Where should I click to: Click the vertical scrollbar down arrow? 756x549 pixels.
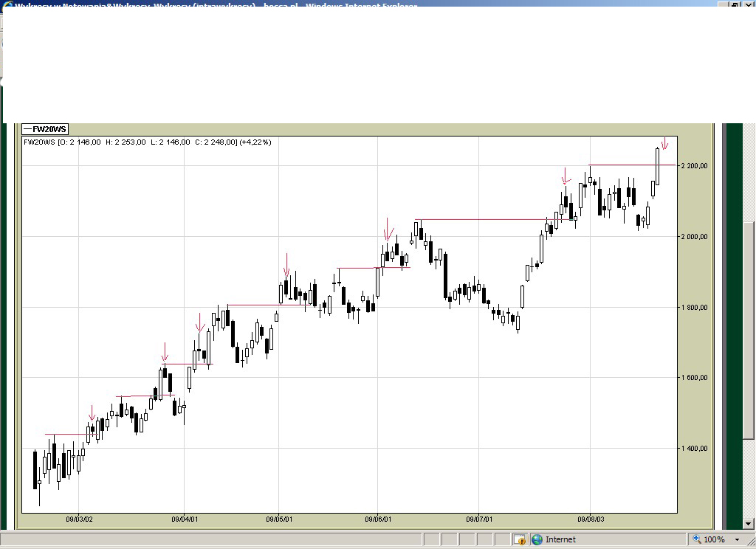tap(749, 523)
